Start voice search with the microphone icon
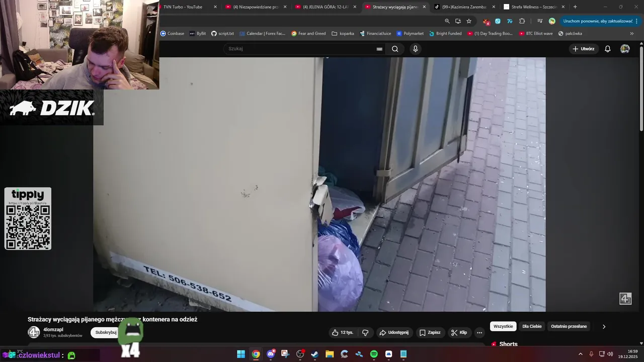The width and height of the screenshot is (644, 362). [x=415, y=49]
